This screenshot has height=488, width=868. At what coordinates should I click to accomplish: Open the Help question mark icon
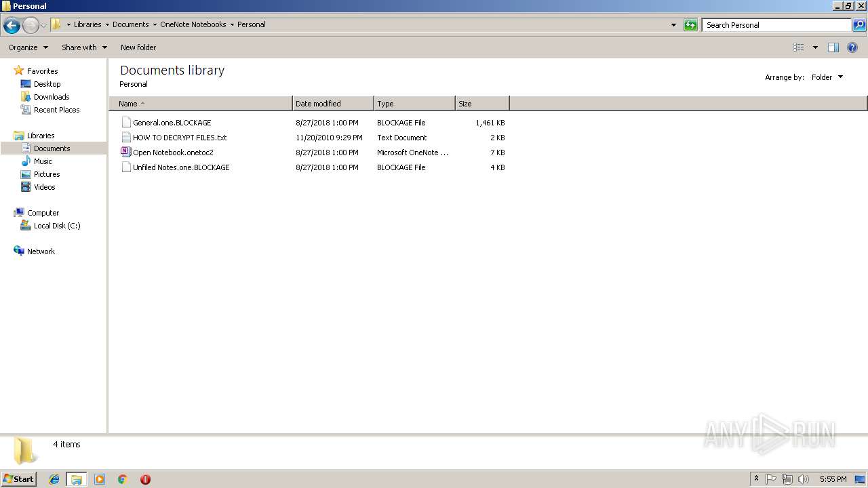coord(852,47)
